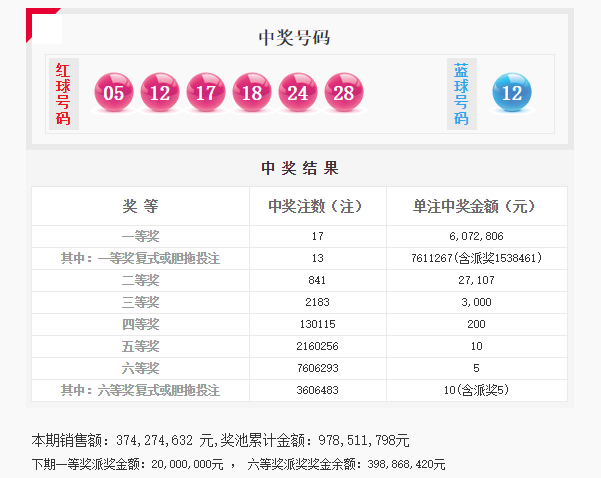Viewport: 601px width, 478px height.
Task: Select the count value 13
Action: [x=317, y=258]
